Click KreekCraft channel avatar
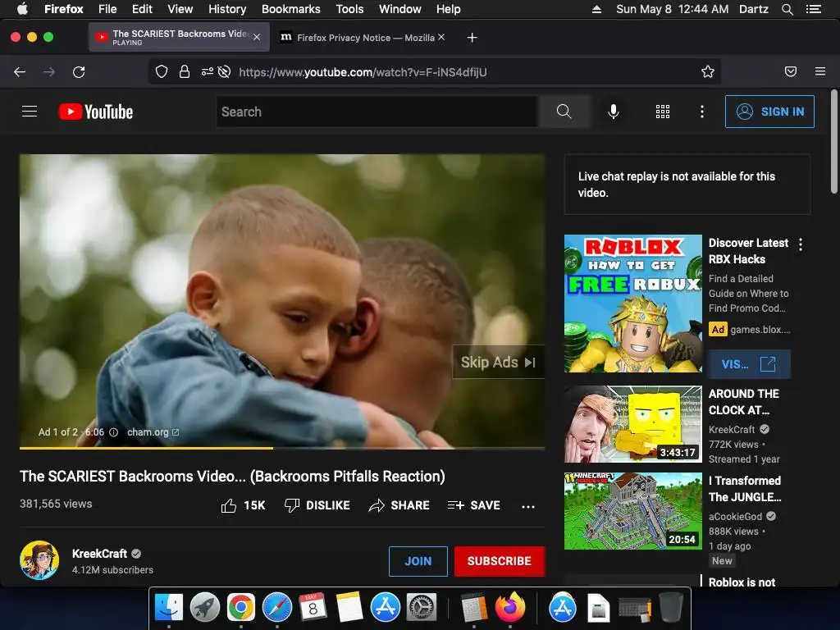 (39, 560)
